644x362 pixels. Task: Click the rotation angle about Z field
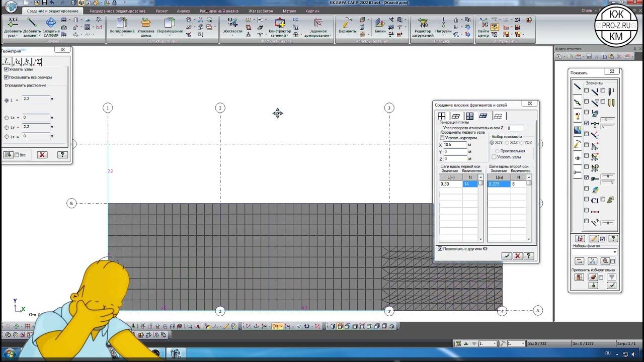tap(515, 128)
